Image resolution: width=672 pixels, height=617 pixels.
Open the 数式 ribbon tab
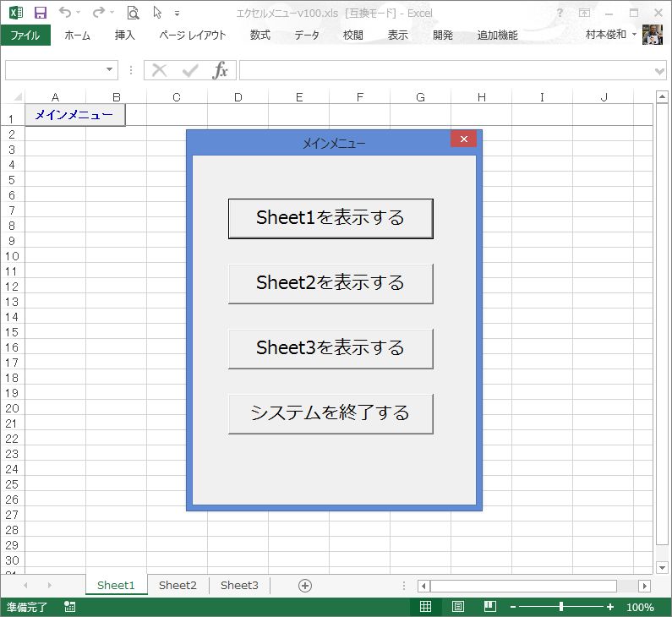260,35
